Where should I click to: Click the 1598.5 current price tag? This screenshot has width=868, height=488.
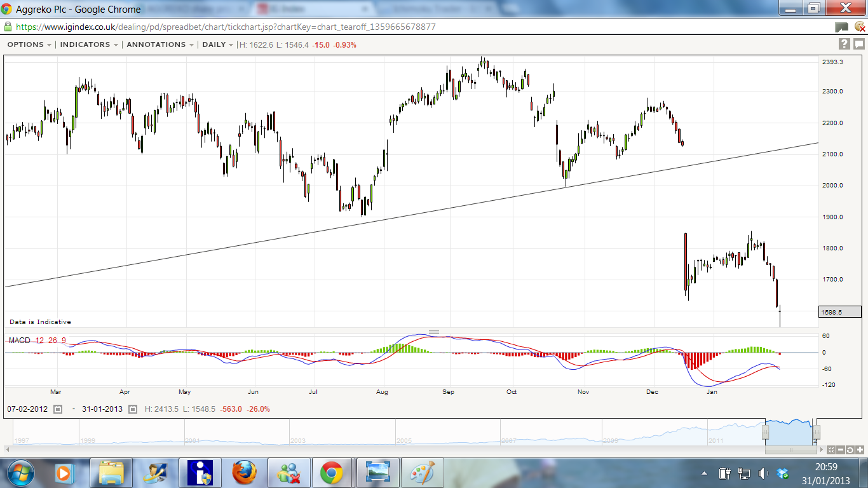pyautogui.click(x=841, y=312)
